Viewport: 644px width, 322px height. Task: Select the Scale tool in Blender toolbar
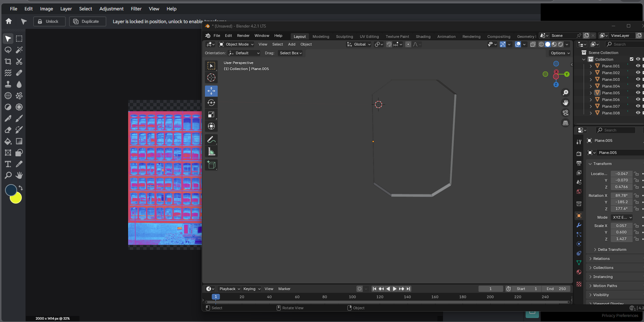tap(211, 115)
